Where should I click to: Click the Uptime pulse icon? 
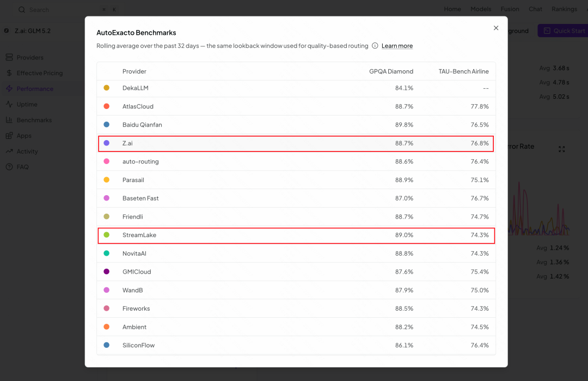[9, 104]
